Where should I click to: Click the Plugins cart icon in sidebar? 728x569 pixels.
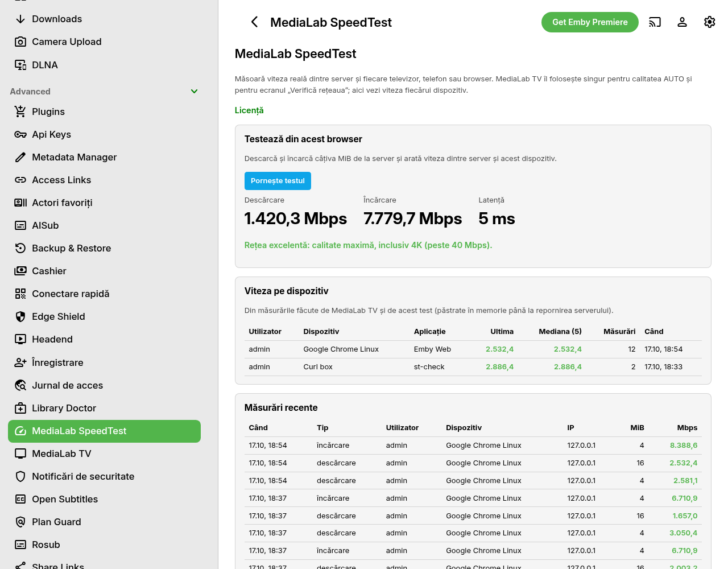[20, 112]
